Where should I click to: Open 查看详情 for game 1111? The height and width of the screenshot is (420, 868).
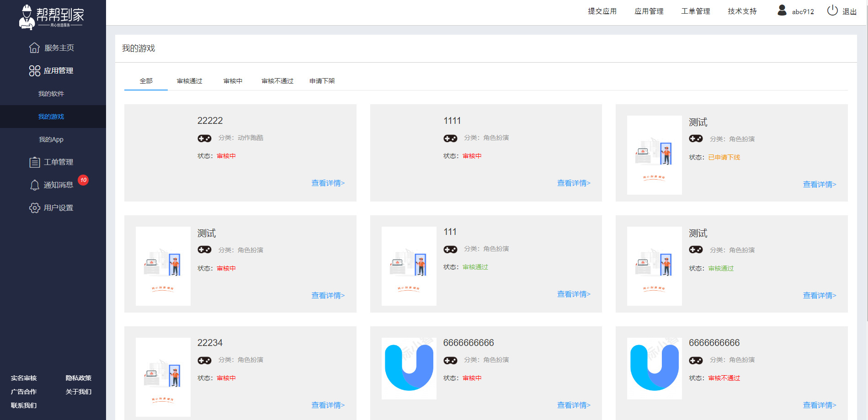tap(574, 183)
